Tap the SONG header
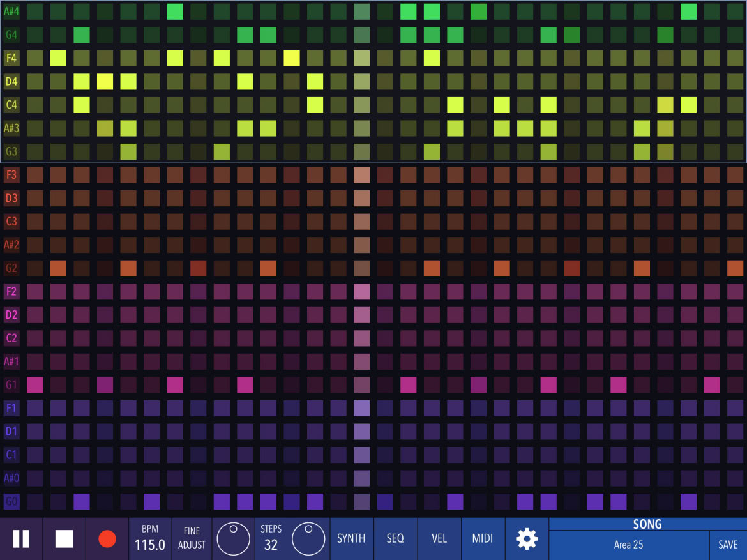 tap(647, 524)
